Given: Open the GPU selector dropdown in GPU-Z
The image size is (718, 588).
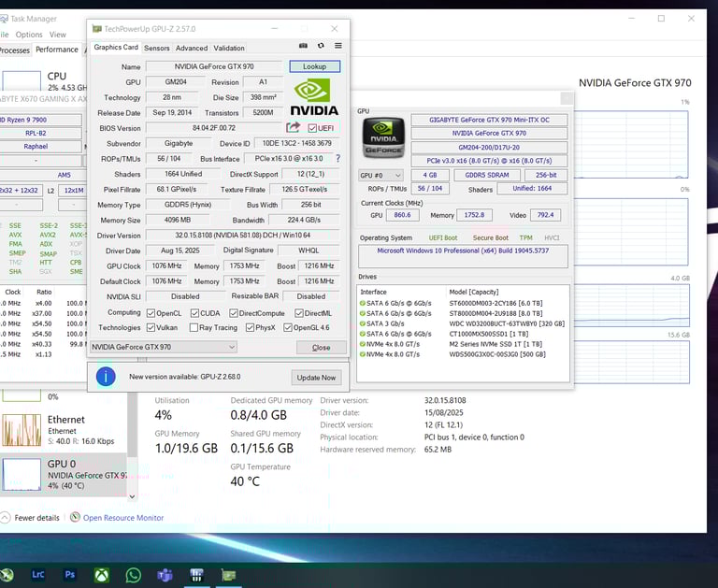Looking at the screenshot, I should [x=164, y=347].
